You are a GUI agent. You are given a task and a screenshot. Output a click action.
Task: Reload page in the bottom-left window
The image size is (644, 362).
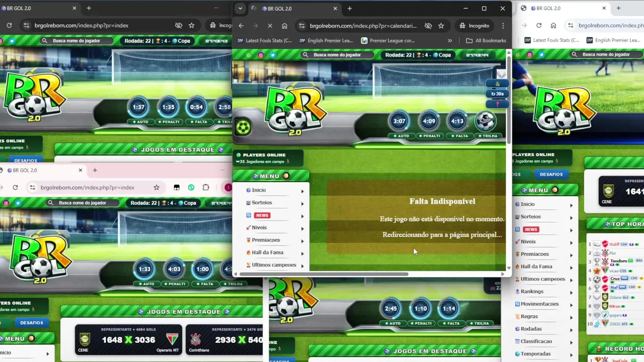click(x=15, y=188)
